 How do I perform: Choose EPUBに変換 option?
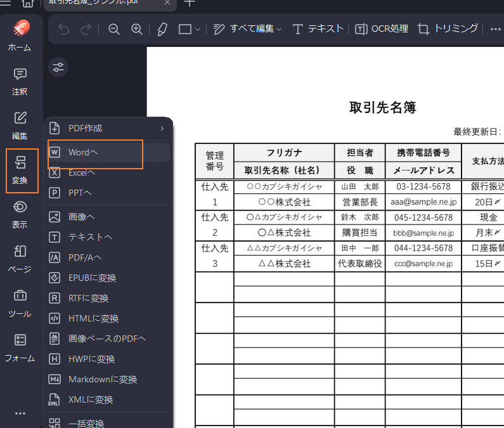[x=109, y=278]
